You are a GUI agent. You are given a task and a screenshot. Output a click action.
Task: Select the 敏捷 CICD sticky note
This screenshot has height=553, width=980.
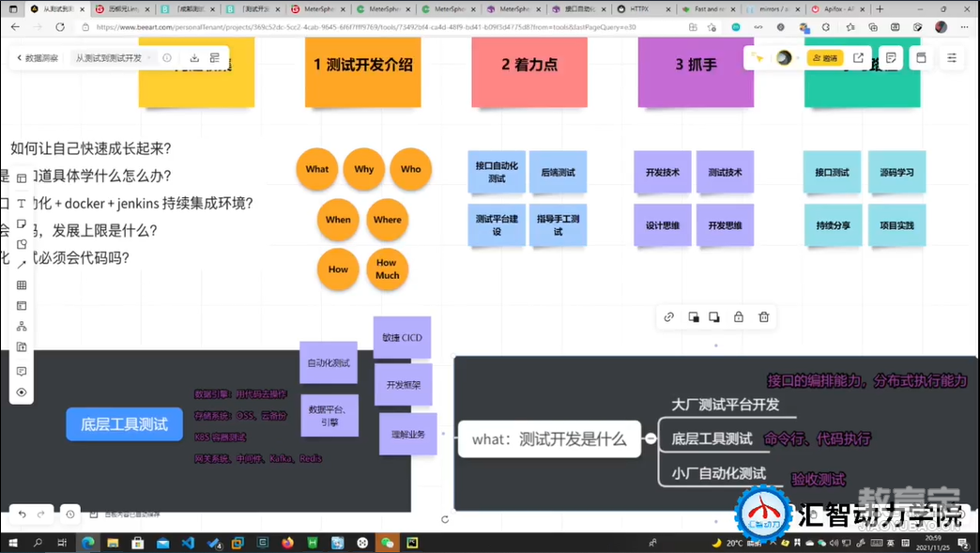[402, 337]
